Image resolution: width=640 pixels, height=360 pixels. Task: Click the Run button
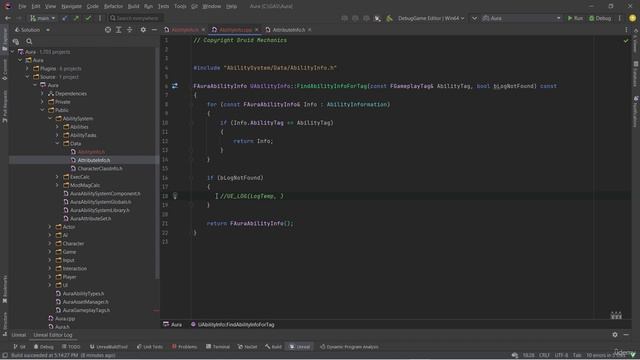(x=575, y=18)
